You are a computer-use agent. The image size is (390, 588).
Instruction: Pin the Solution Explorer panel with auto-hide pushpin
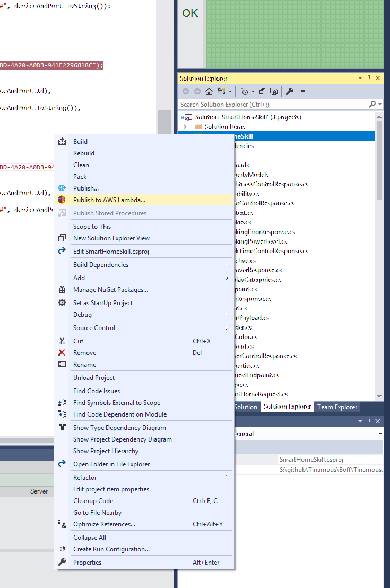(x=369, y=78)
